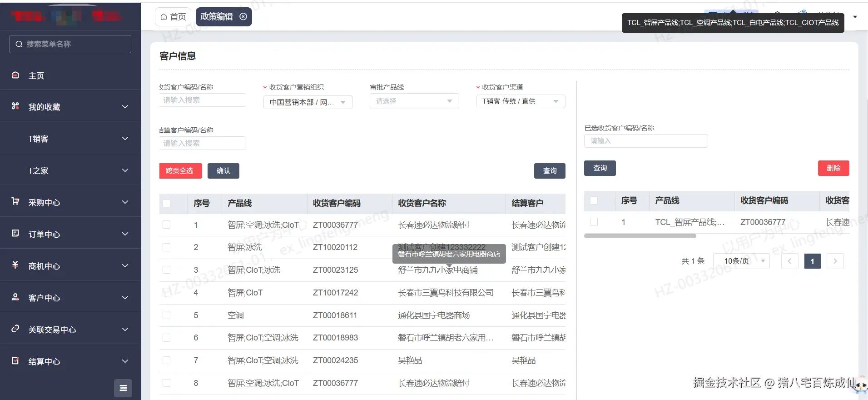Click the horizontal scrollbar of selected-customers table
This screenshot has width=868, height=400.
(640, 236)
